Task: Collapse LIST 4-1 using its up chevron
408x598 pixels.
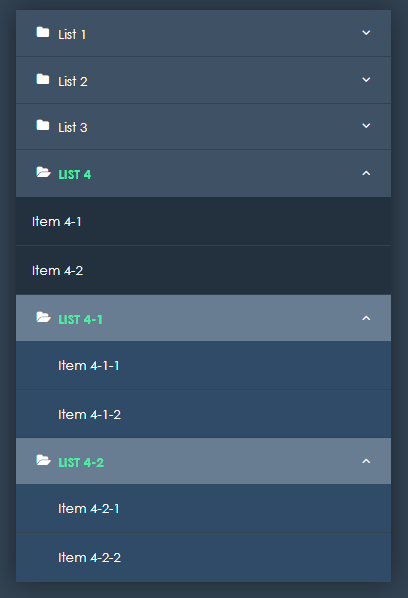Action: click(366, 318)
